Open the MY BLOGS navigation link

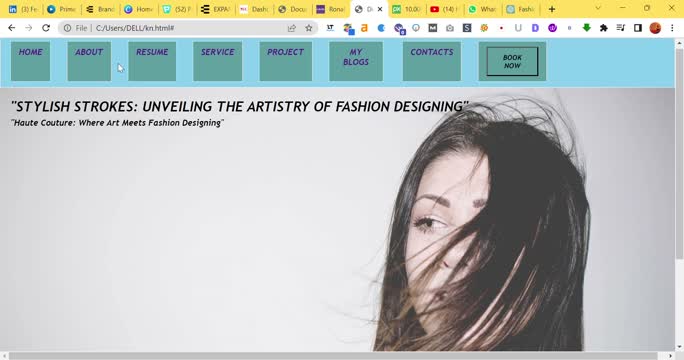[356, 57]
